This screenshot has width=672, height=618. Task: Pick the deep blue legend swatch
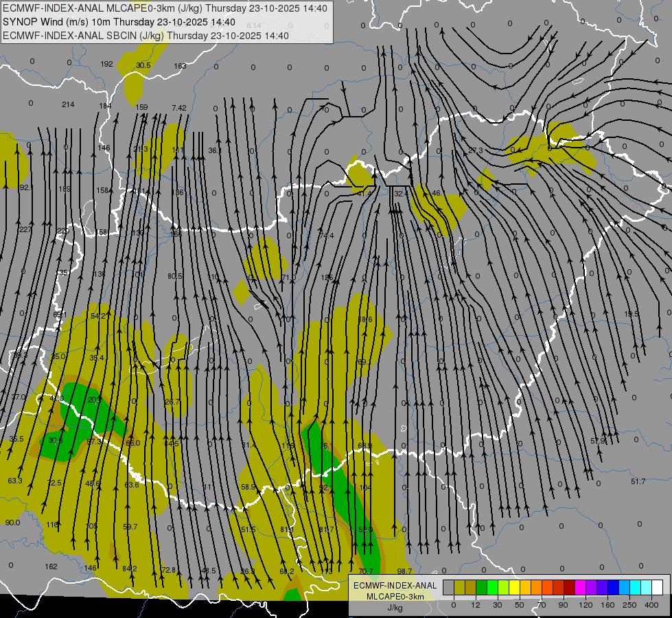click(x=613, y=587)
